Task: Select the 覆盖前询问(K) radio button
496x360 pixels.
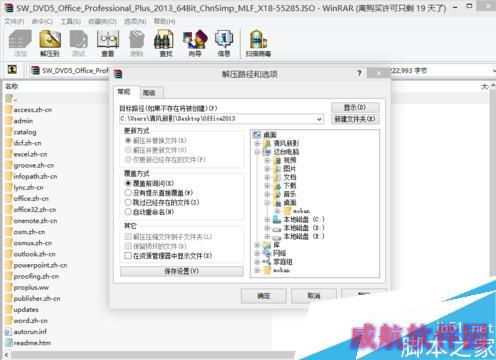Action: click(x=128, y=183)
